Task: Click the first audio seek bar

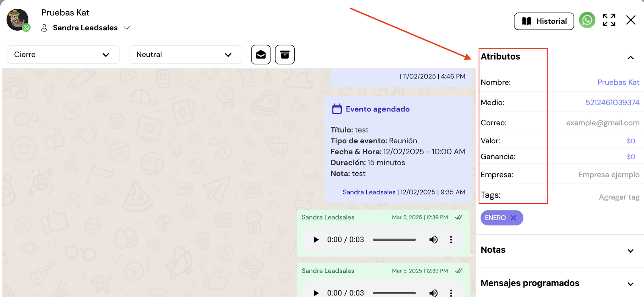Action: 394,240
